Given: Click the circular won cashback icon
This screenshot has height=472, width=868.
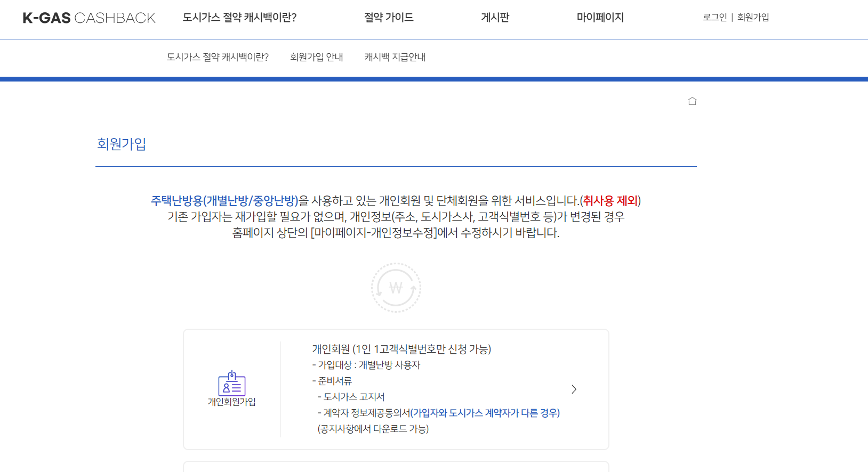Looking at the screenshot, I should pos(396,288).
